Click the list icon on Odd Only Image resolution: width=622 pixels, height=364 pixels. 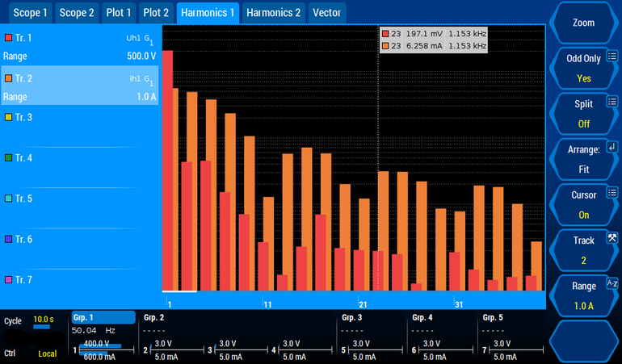pyautogui.click(x=612, y=56)
